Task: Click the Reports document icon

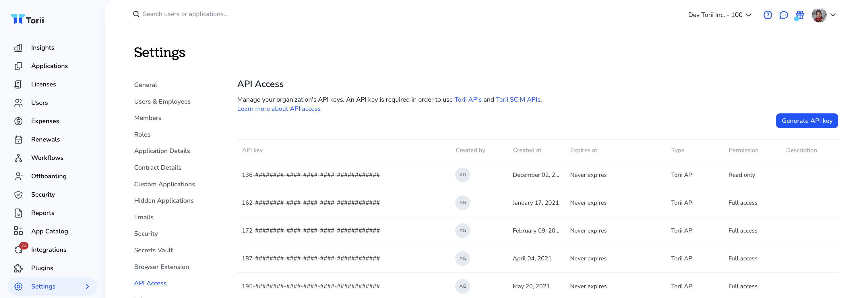Action: tap(18, 213)
